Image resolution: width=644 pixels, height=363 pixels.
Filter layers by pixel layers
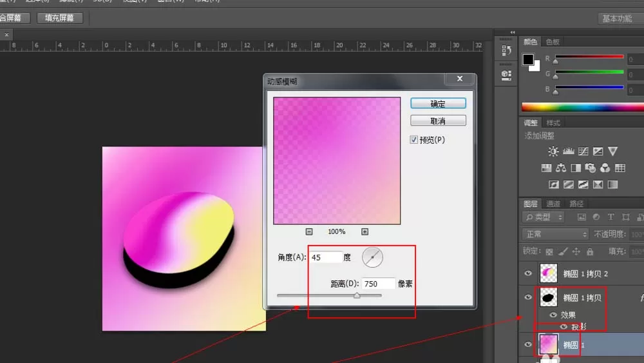[x=582, y=217]
